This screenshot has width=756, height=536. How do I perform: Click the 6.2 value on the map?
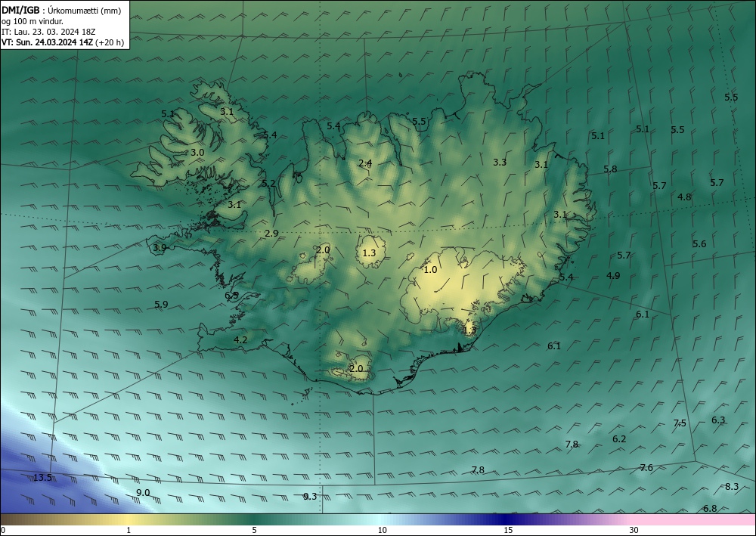[x=619, y=439]
